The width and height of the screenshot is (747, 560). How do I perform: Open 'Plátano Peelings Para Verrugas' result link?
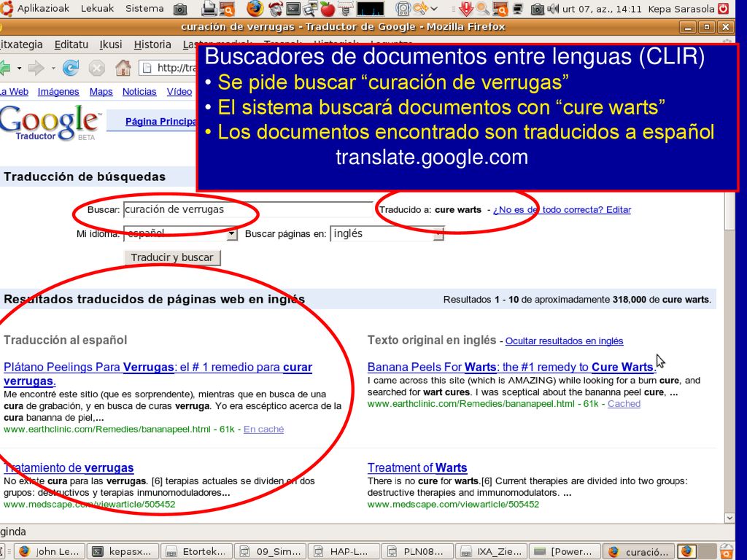pos(158,374)
